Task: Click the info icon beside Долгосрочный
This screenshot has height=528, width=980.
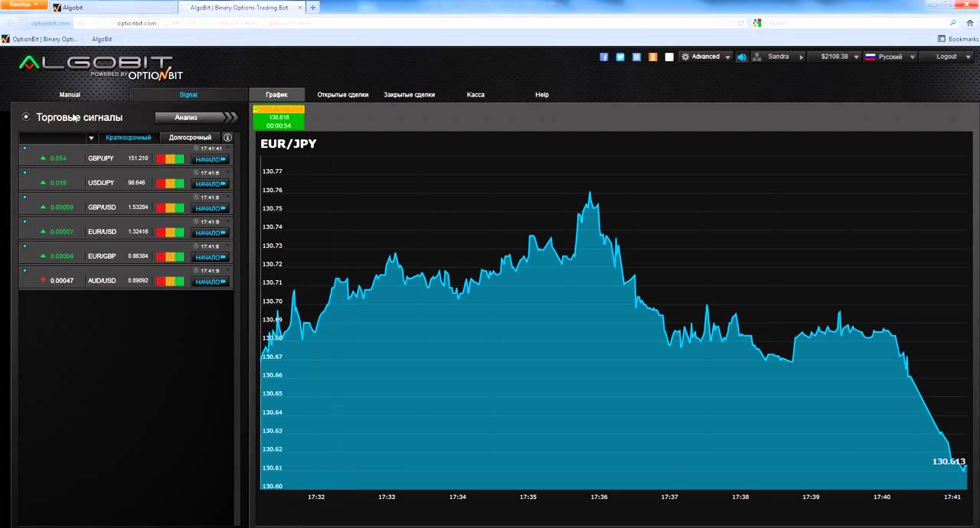Action: click(x=227, y=138)
